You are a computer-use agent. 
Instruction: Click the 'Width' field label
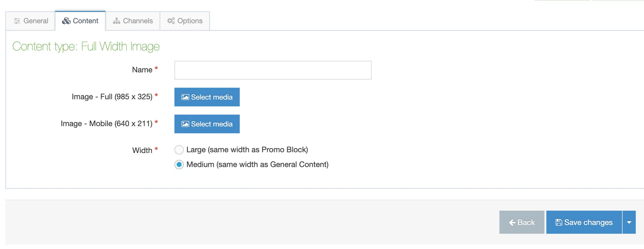(142, 150)
